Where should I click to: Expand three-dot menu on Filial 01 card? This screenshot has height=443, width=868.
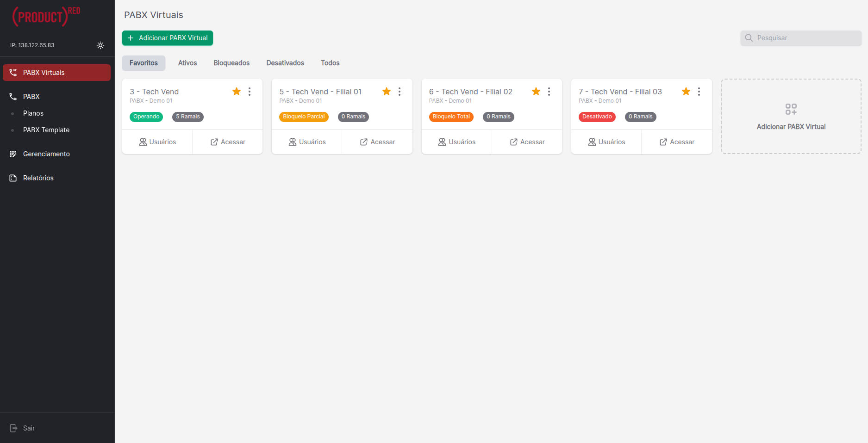(x=400, y=92)
